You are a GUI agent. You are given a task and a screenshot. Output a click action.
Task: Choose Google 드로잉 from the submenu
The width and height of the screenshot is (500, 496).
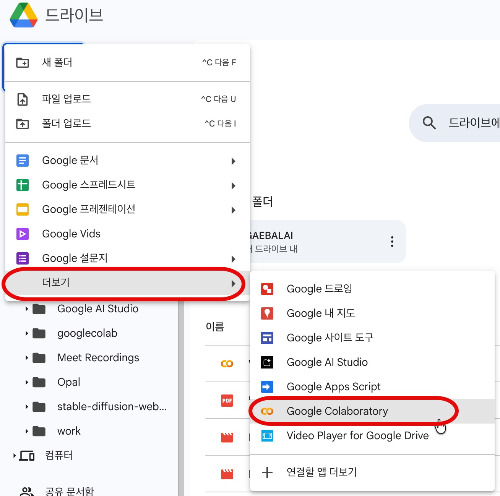tap(372, 289)
